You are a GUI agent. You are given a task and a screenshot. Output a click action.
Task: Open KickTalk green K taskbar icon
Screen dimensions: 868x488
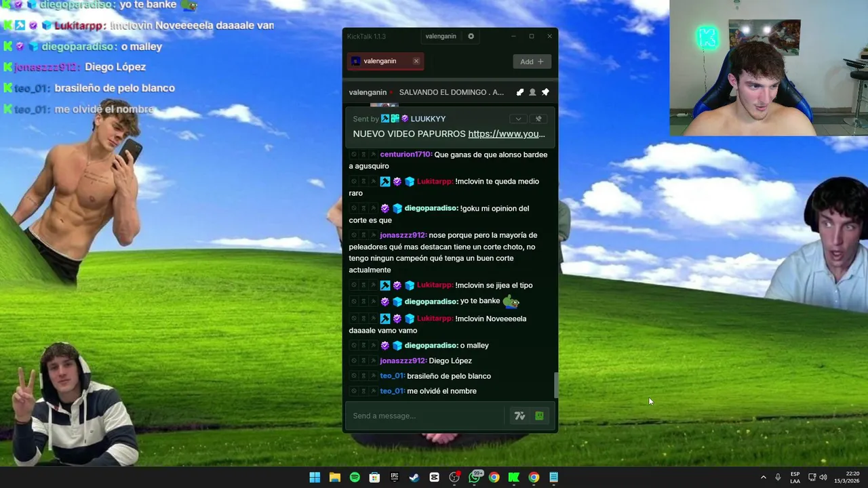tap(514, 477)
